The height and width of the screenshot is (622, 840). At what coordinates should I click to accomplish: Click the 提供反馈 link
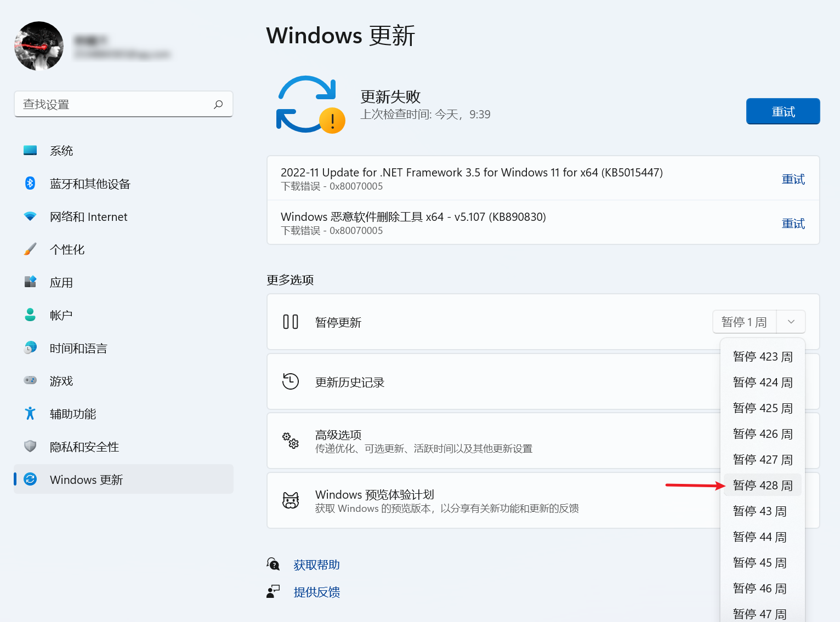point(316,592)
